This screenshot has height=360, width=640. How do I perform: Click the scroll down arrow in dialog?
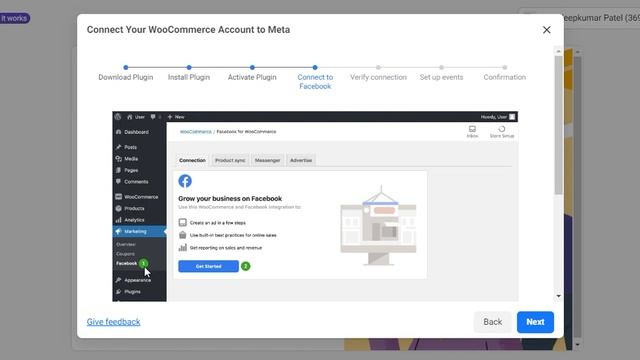tap(558, 296)
